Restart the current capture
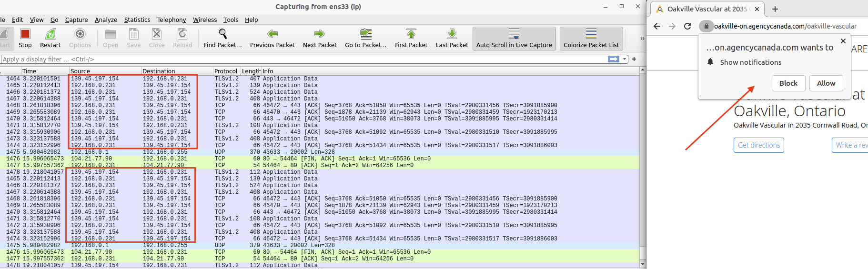This screenshot has width=868, height=269. [50, 38]
